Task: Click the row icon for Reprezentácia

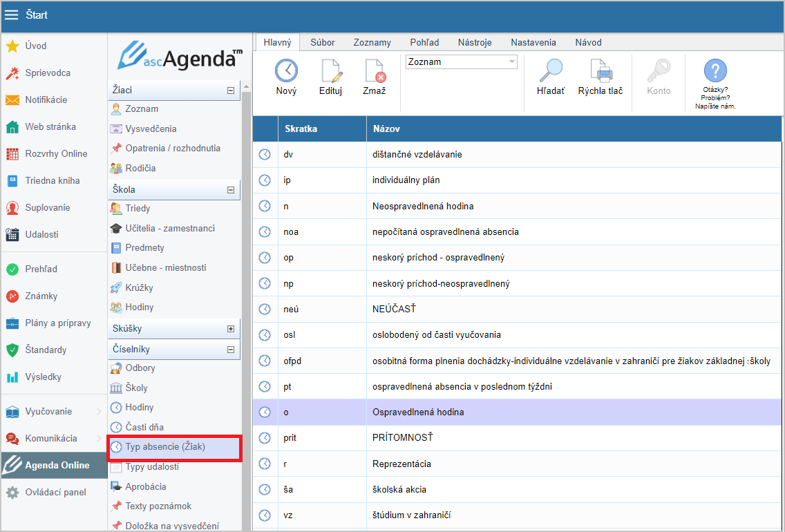Action: coord(265,464)
